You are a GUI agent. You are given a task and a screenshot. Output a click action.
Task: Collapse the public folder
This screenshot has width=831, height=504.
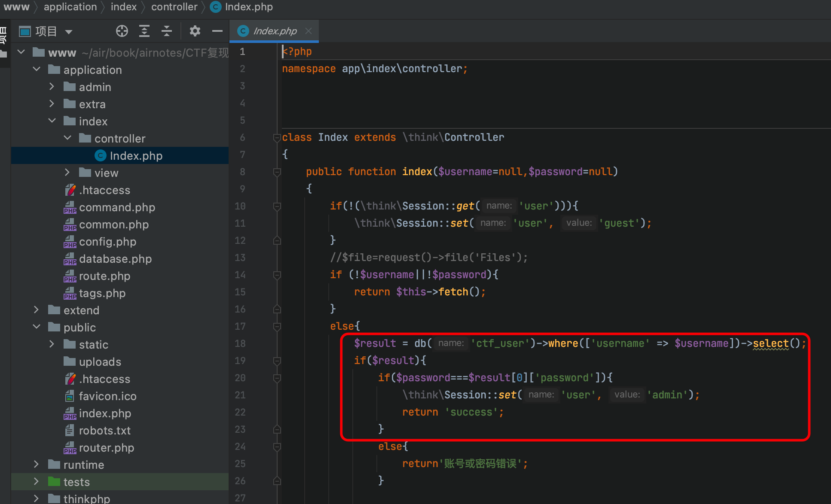[x=37, y=327]
